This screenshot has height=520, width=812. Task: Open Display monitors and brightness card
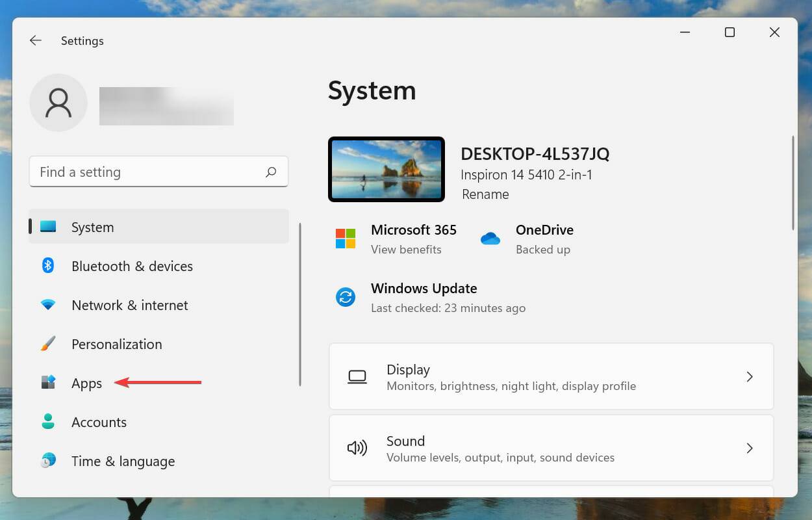tap(552, 376)
